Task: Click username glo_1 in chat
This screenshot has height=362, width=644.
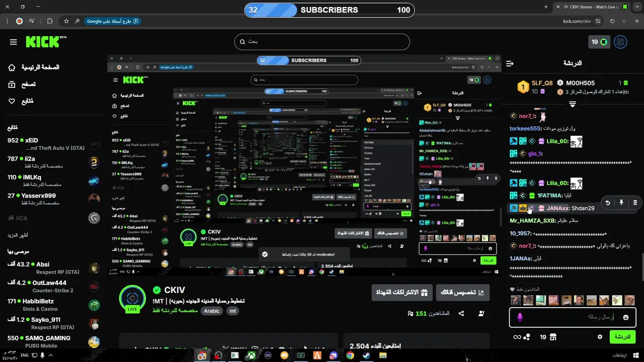Action: pos(536,154)
